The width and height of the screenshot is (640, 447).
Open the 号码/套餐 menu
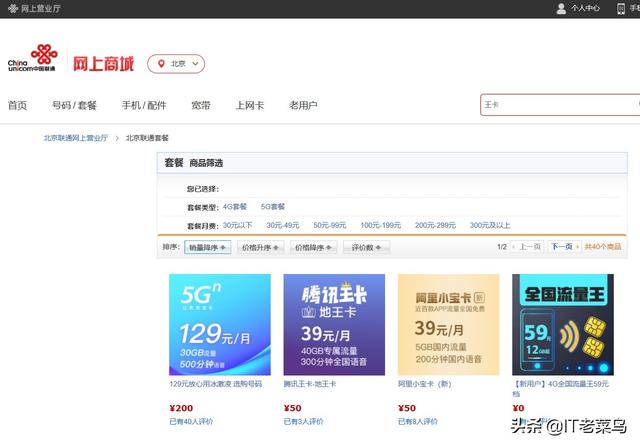tap(74, 105)
